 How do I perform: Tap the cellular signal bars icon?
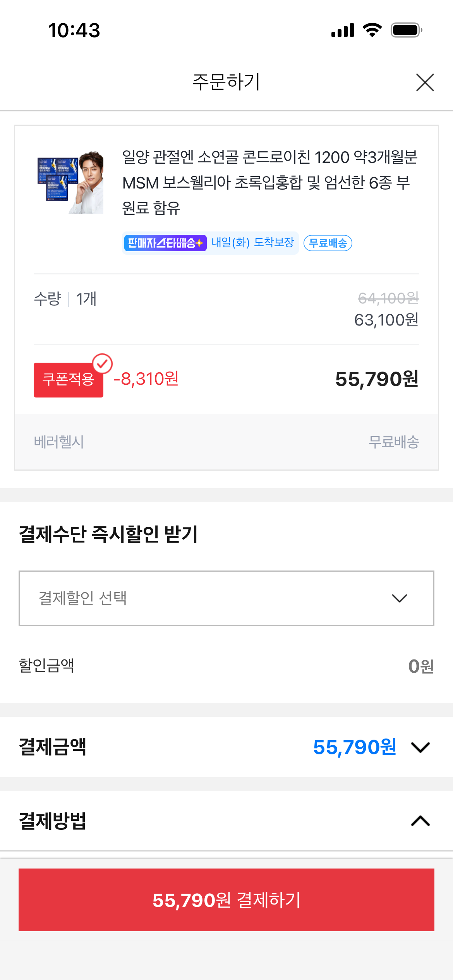point(343,30)
